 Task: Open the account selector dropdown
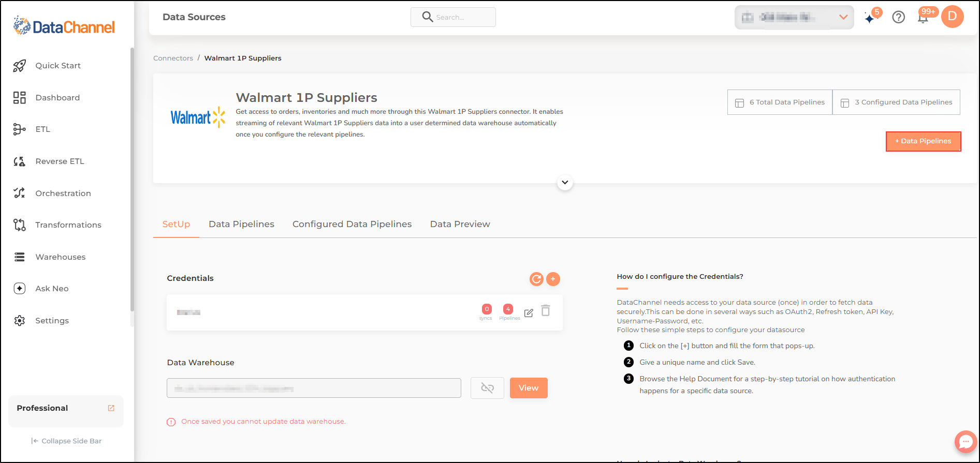click(x=794, y=18)
